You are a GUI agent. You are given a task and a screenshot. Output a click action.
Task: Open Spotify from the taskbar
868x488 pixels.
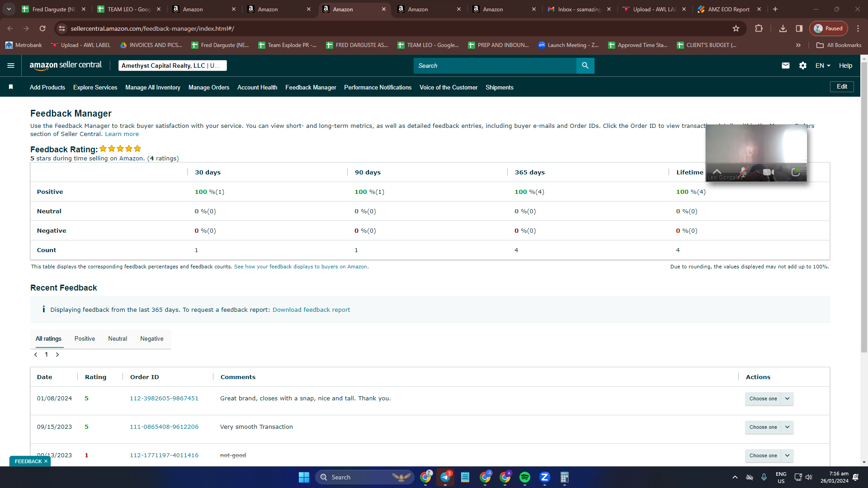525,477
